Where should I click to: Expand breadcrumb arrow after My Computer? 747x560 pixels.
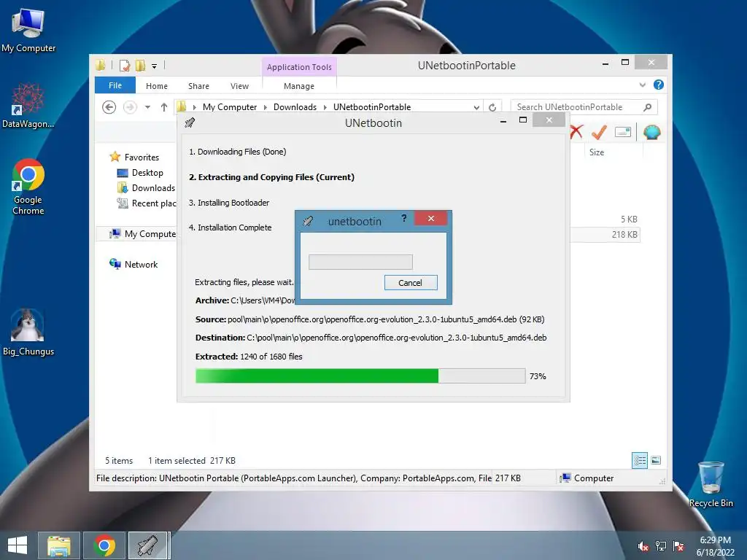point(266,107)
